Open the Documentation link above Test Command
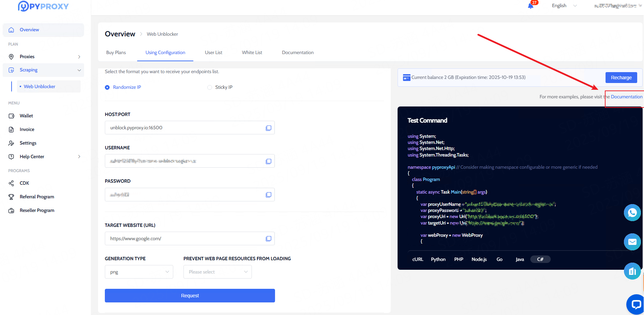The image size is (644, 315). pyautogui.click(x=626, y=97)
